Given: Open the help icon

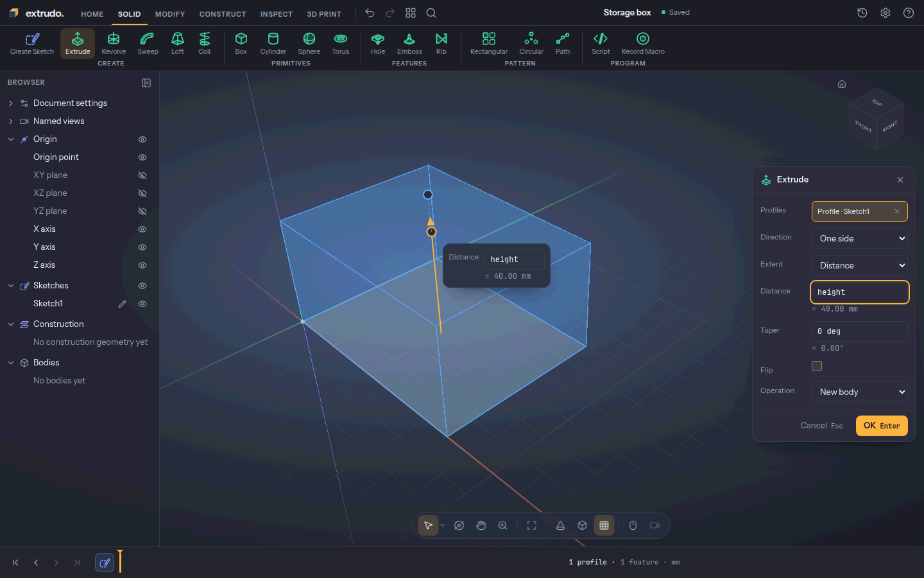Looking at the screenshot, I should pos(909,13).
